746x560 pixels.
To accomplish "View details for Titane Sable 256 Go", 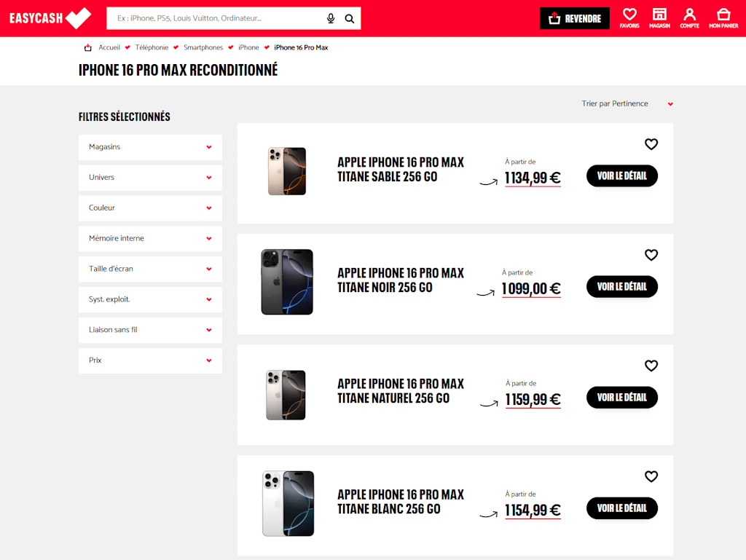I will (622, 176).
